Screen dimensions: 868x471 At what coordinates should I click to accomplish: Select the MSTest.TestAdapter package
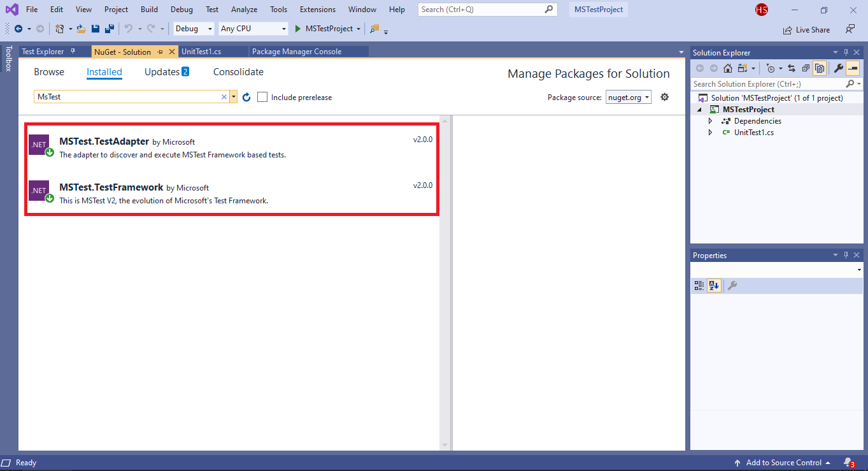click(x=231, y=146)
